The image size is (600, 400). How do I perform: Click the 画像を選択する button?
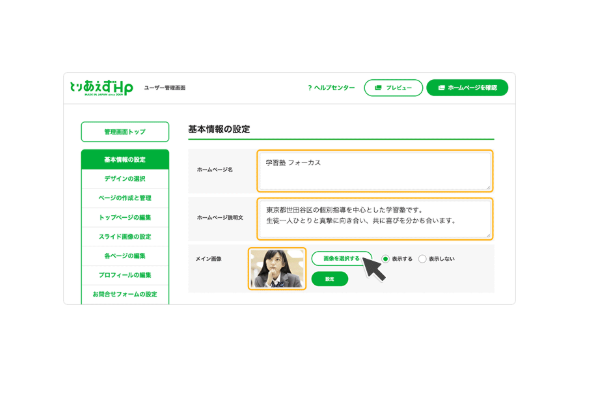coord(341,258)
